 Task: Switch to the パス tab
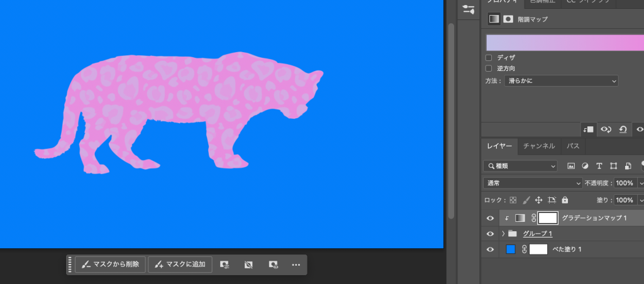[x=573, y=146]
